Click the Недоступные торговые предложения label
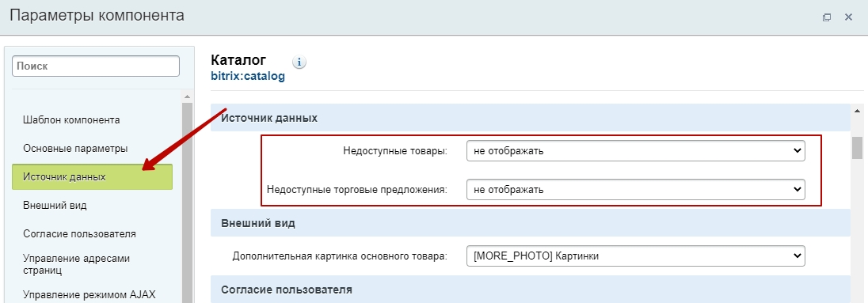The image size is (868, 303). tap(357, 190)
